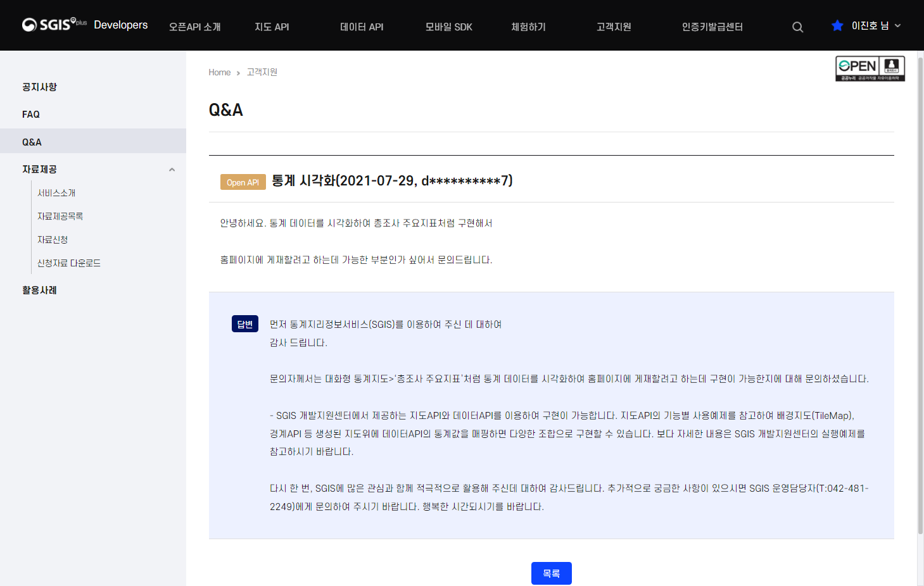Image resolution: width=924 pixels, height=586 pixels.
Task: Select the Open API tag label
Action: point(243,182)
